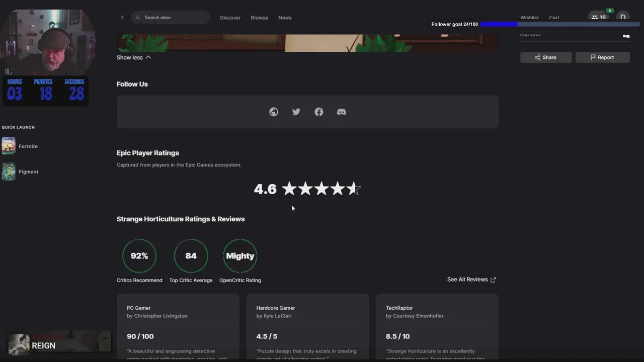Image resolution: width=644 pixels, height=362 pixels.
Task: Click the external link icon beside See All Reviews
Action: [x=493, y=280]
